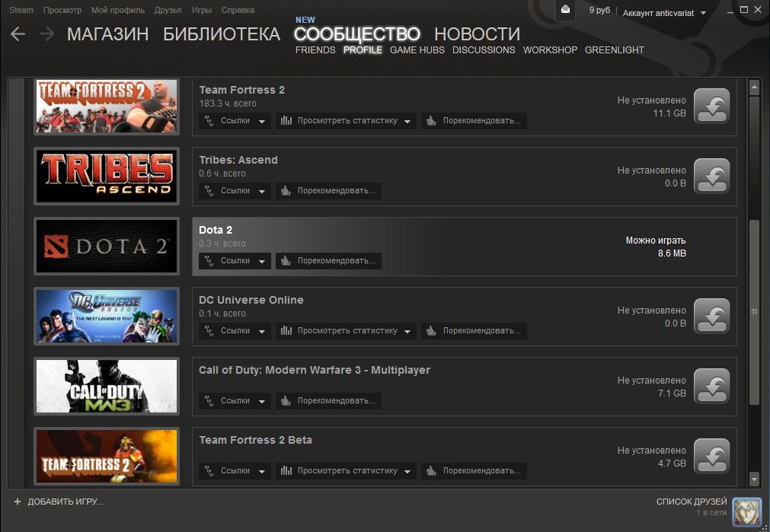Viewport: 770px width, 532px height.
Task: Expand the account anticvariat dropdown
Action: pos(664,13)
